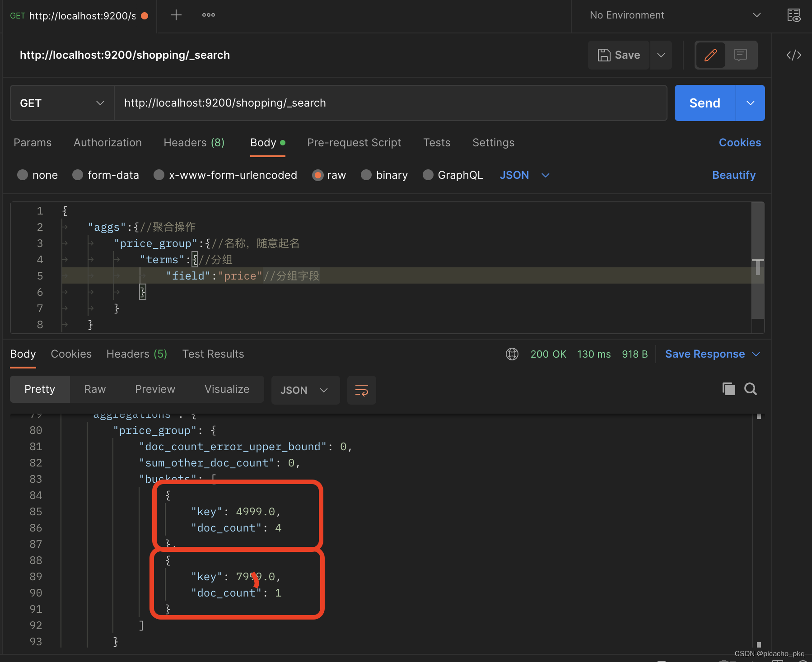Open the response Headers (5) tab
Screen dimensions: 812x662
tap(137, 354)
